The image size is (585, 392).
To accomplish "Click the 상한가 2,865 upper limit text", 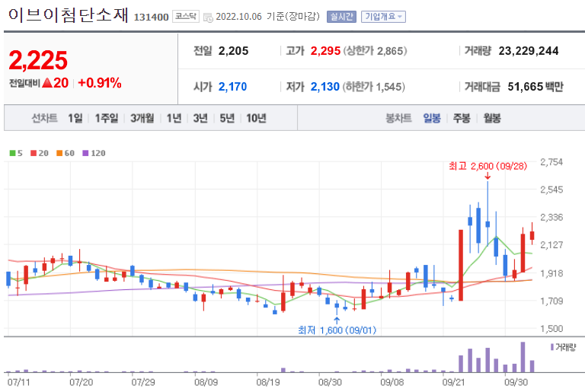I will tap(375, 51).
